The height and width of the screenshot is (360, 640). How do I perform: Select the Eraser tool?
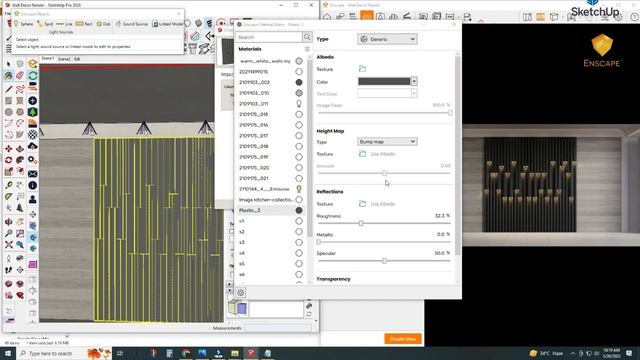pos(20,76)
